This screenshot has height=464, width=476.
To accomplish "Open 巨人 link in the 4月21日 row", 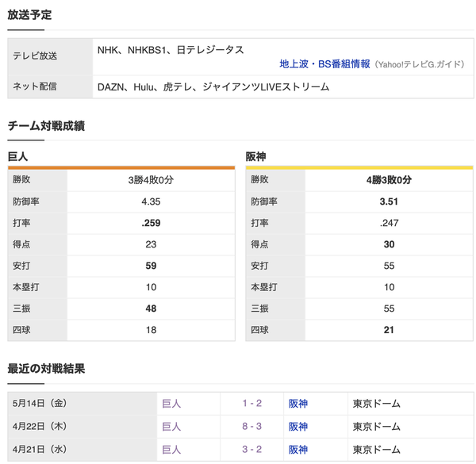I will [171, 450].
